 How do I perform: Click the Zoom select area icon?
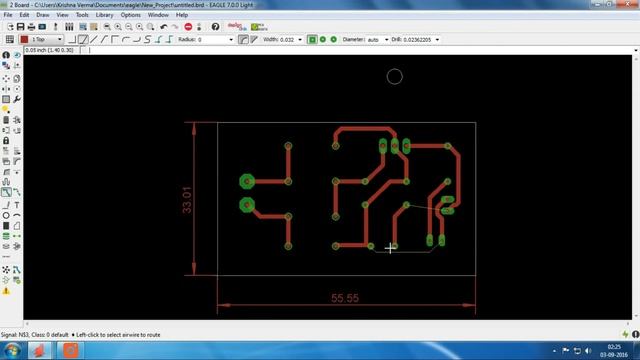point(151,27)
